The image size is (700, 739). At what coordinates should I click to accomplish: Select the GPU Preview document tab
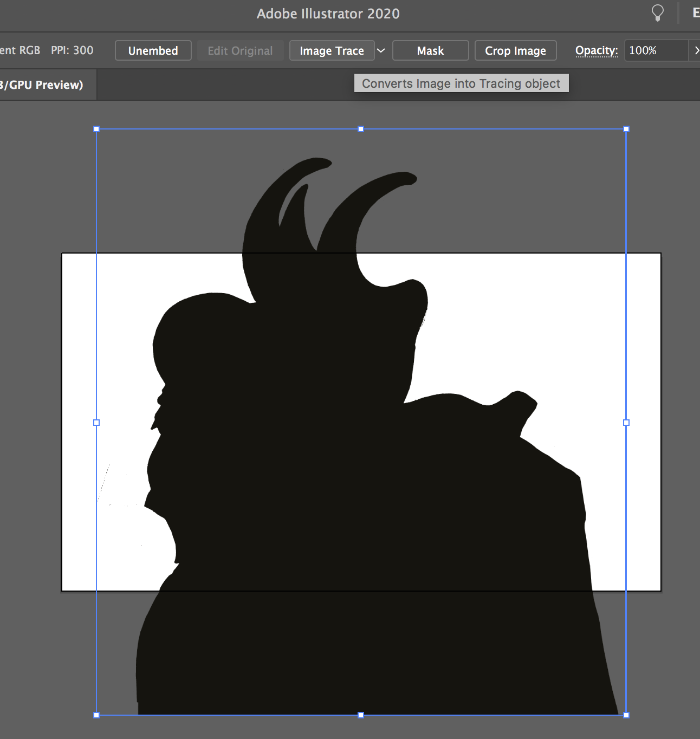click(43, 85)
